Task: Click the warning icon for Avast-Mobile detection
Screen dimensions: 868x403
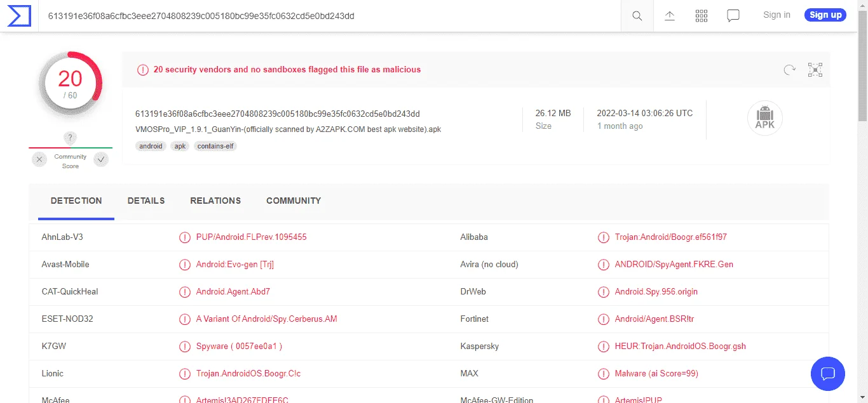Action: click(x=185, y=265)
